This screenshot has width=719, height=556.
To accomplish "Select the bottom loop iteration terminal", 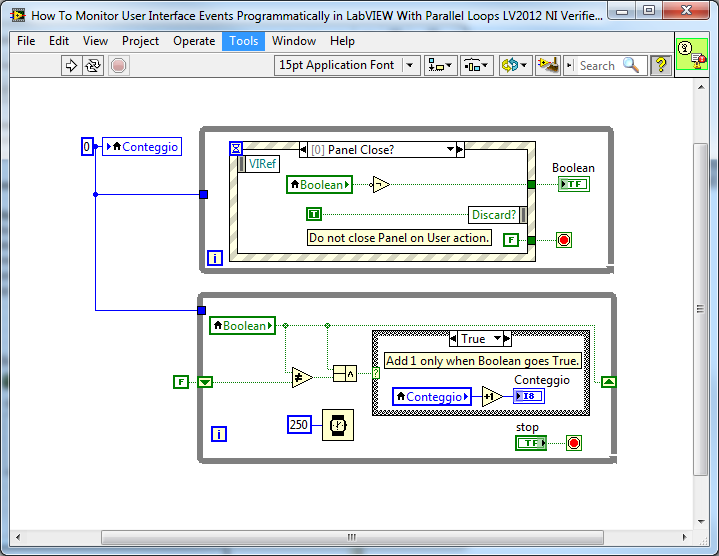I will point(219,434).
